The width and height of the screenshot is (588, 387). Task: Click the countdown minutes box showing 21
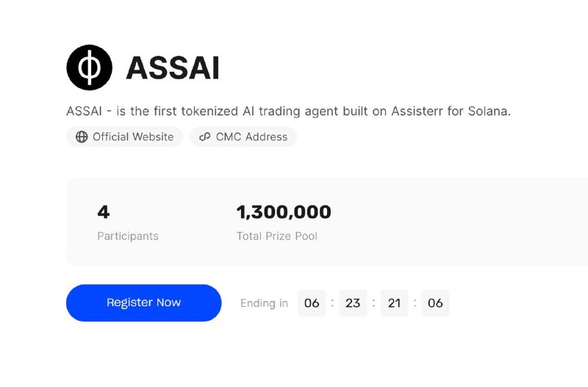[x=394, y=303]
